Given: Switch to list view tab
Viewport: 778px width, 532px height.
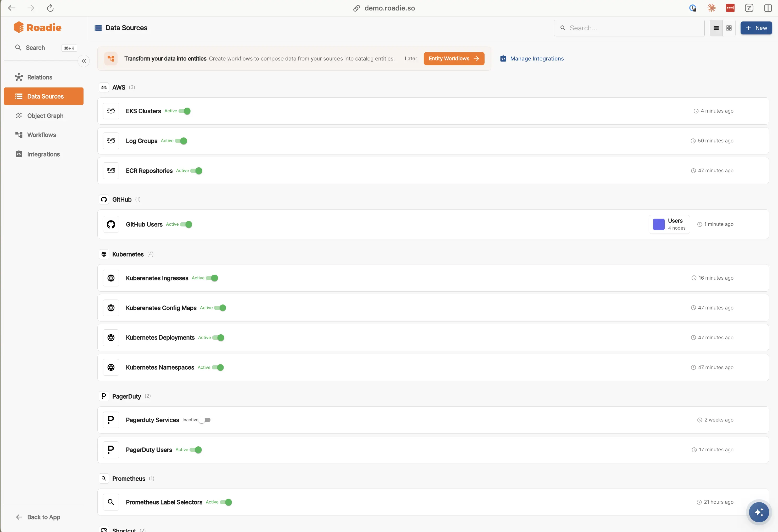Looking at the screenshot, I should [716, 28].
